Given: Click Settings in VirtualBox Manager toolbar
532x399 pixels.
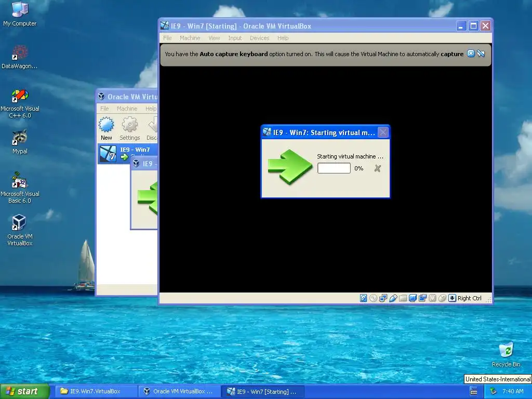Looking at the screenshot, I should click(129, 129).
